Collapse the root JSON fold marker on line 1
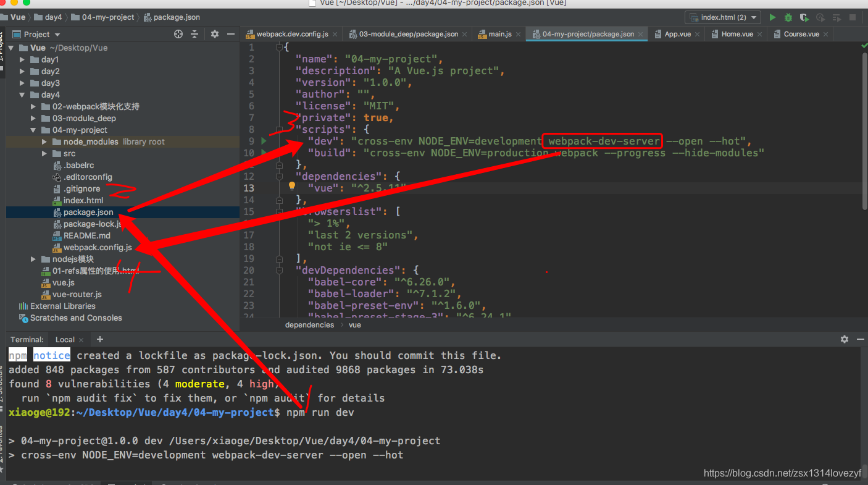Image resolution: width=868 pixels, height=485 pixels. click(279, 47)
